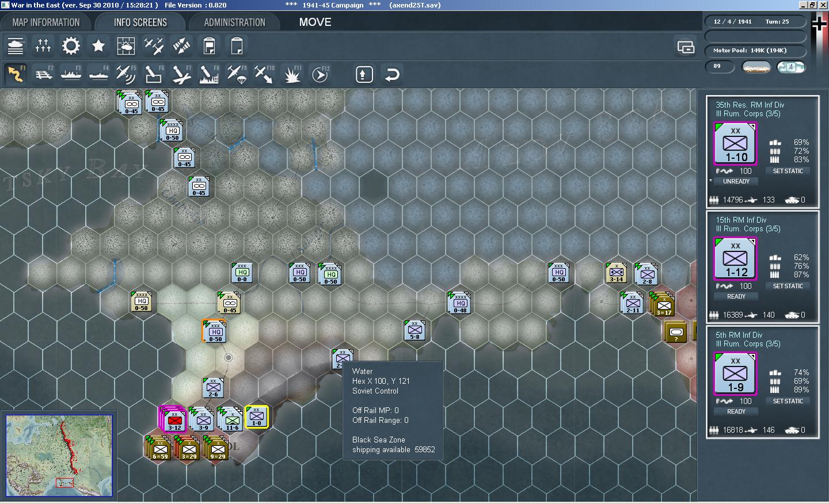Viewport: 829px width, 504px height.
Task: Select the red 3-12 unit stack
Action: 173,419
